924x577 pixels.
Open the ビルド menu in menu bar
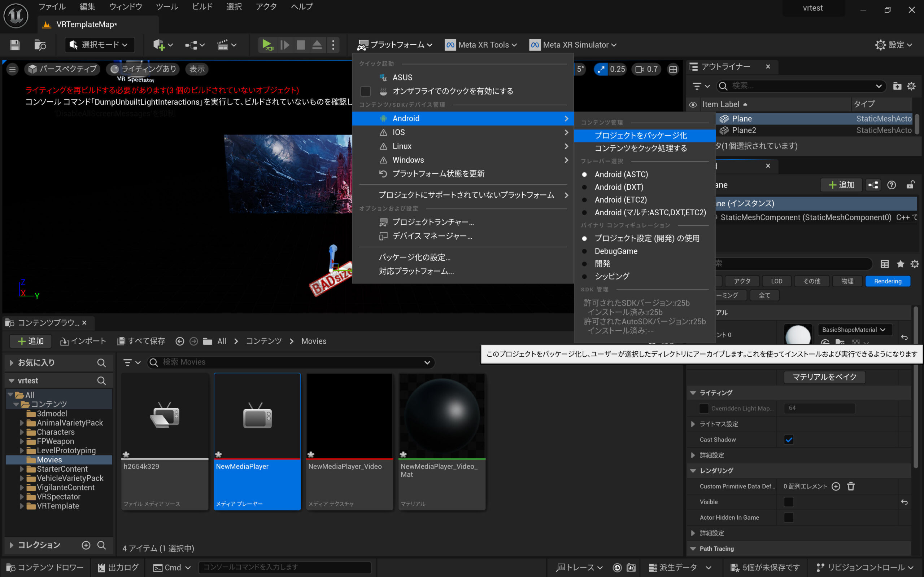pos(202,6)
